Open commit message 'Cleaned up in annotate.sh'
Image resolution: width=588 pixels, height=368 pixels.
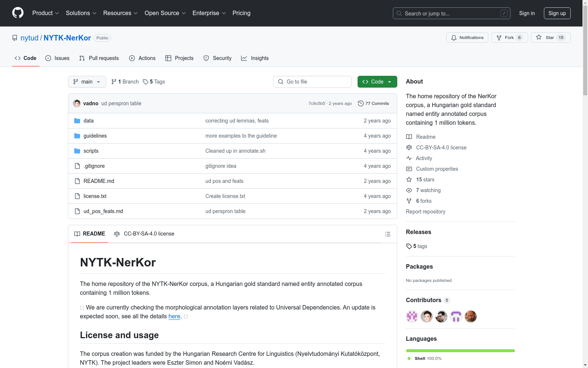tap(236, 151)
